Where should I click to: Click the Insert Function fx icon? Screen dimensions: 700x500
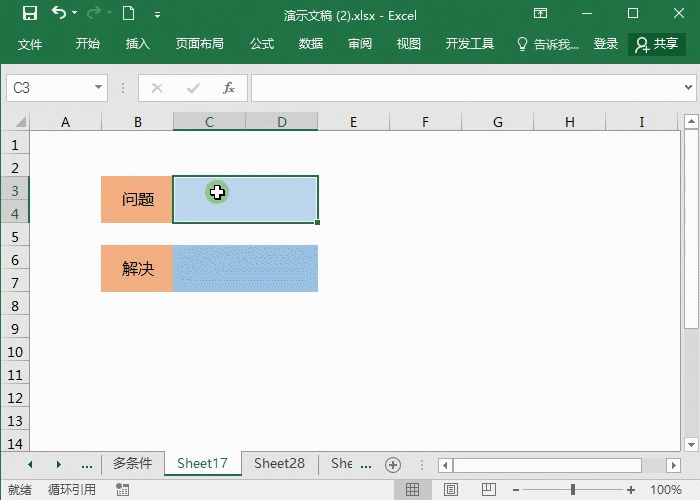coord(228,88)
